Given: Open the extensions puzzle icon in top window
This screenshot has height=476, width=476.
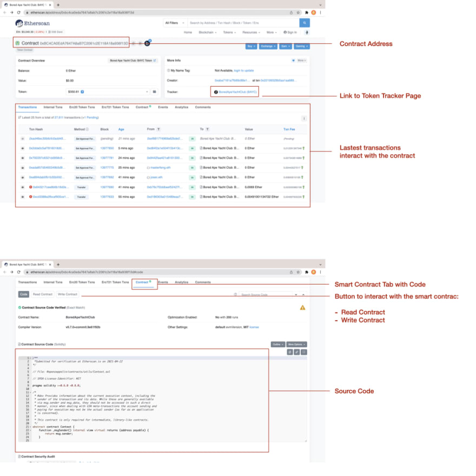Looking at the screenshot, I should pyautogui.click(x=306, y=12).
